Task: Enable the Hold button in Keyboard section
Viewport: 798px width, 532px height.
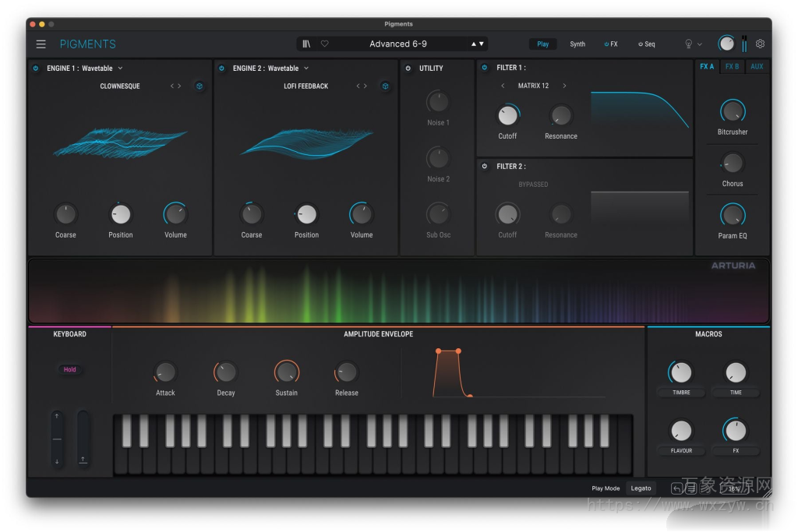Action: 70,370
